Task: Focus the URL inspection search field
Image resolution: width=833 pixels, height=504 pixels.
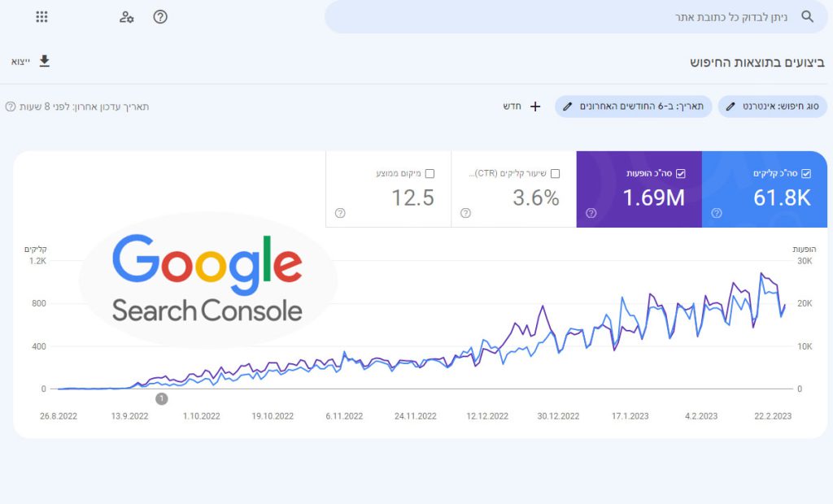Action: (576, 17)
